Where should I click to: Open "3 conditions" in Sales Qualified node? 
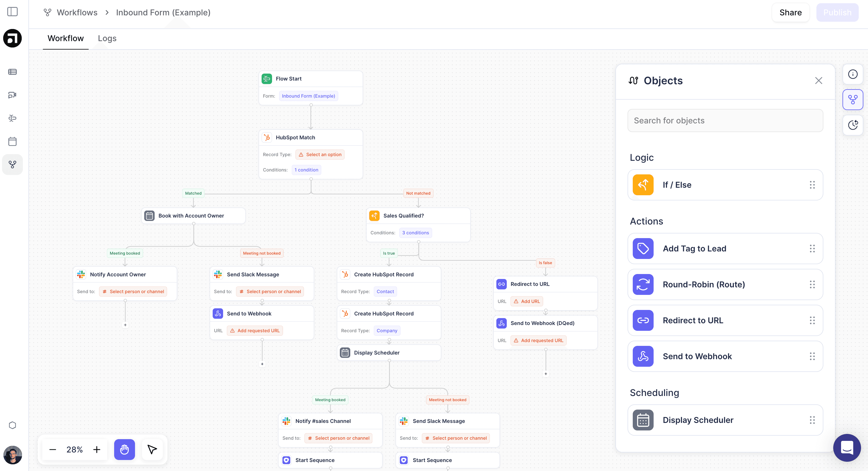point(415,233)
